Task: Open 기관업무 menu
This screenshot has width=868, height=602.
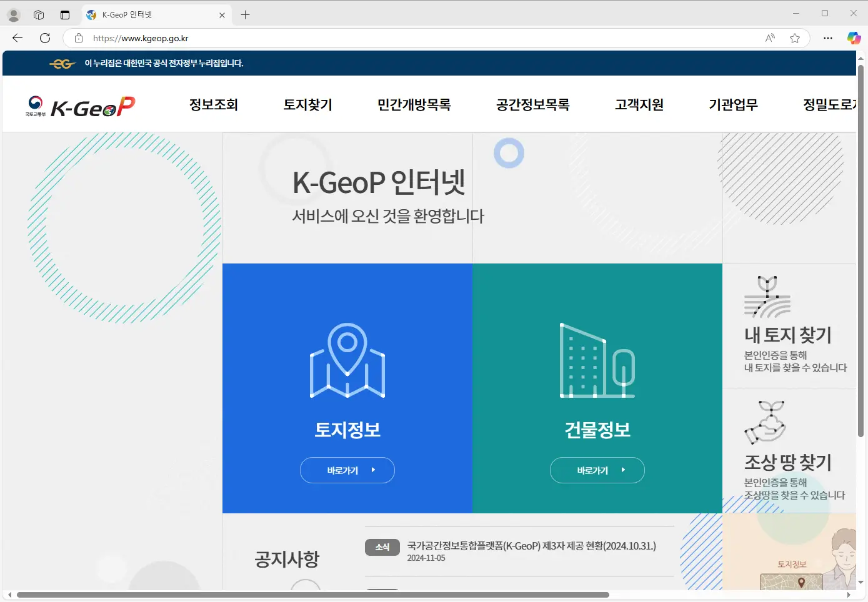Action: coord(733,104)
